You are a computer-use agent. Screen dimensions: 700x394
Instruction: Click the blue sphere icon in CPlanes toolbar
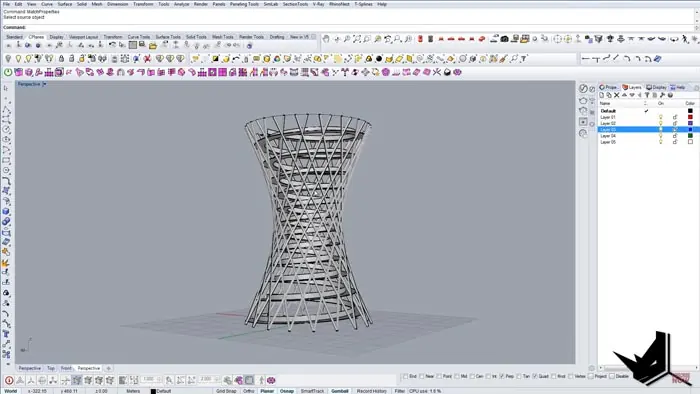pyautogui.click(x=250, y=46)
